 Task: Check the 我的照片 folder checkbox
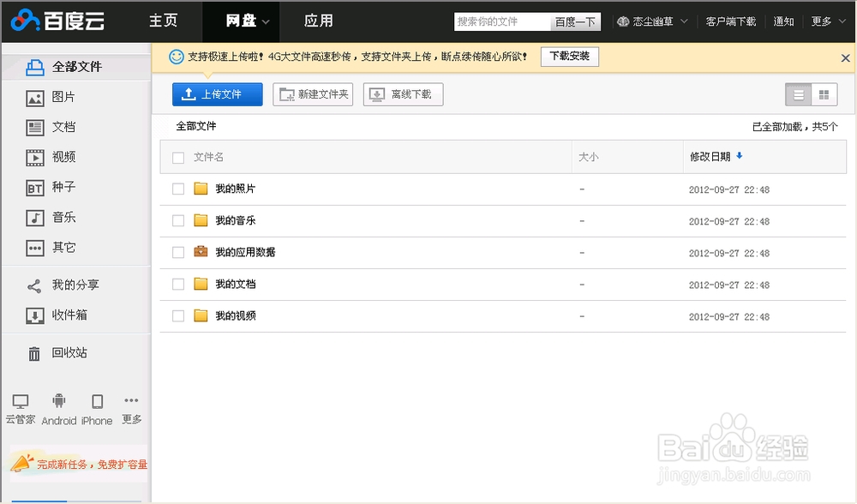(178, 189)
